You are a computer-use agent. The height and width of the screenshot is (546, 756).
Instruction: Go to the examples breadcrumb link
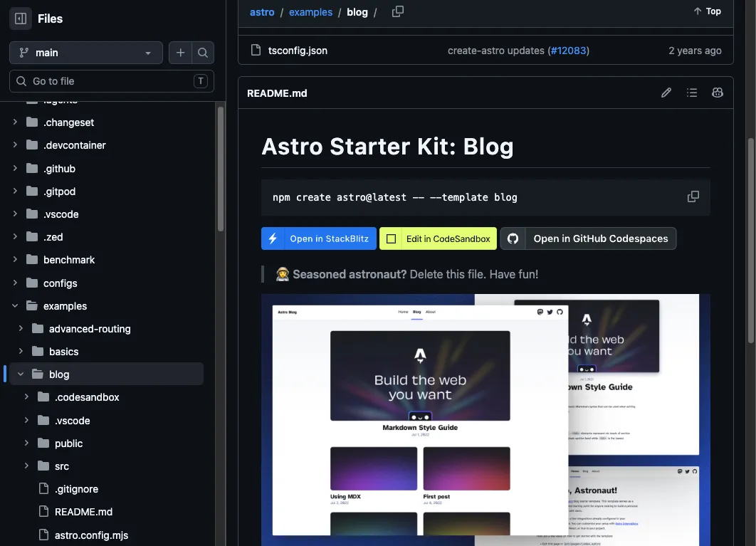coord(310,12)
